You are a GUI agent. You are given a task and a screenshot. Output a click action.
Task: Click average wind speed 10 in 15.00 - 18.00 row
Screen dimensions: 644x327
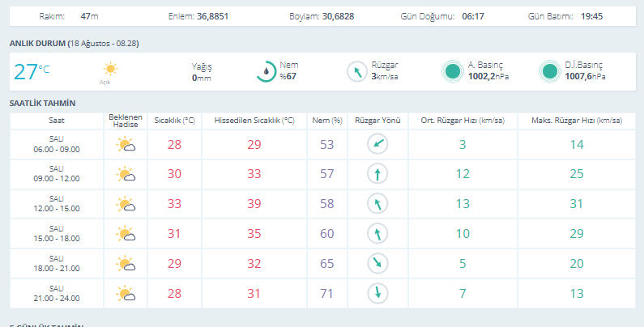pos(463,233)
